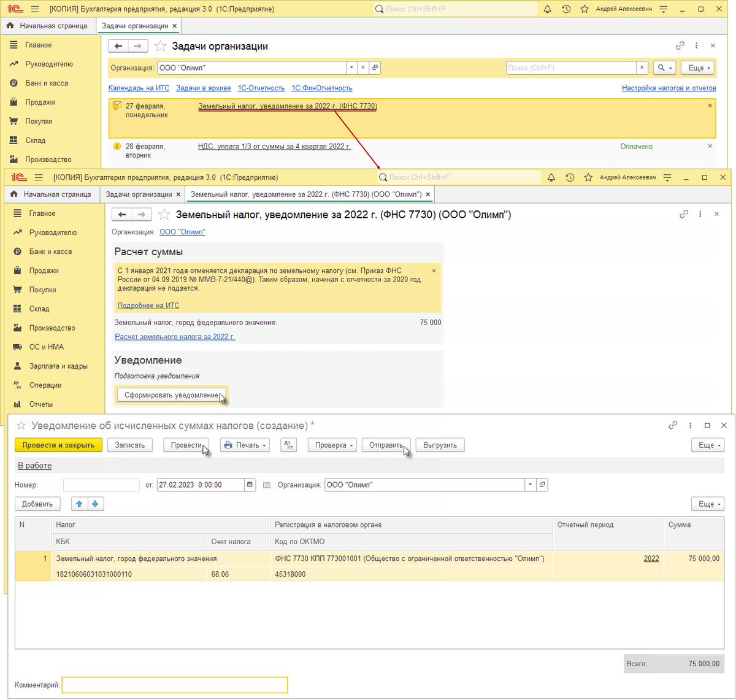Click the Выгрузить button
Viewport: 736px width, 700px height.
[x=440, y=445]
